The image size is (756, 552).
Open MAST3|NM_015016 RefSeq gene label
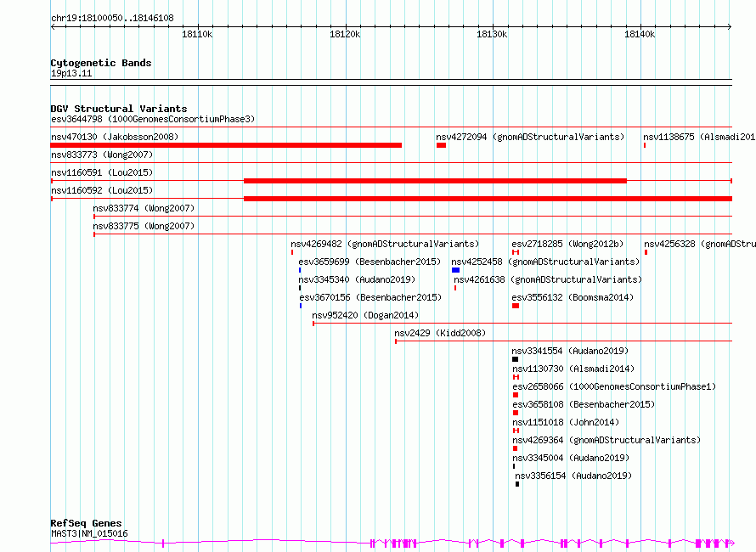[89, 533]
